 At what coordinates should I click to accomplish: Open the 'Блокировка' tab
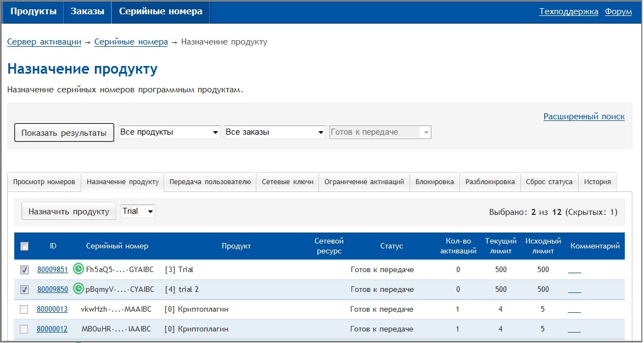click(434, 182)
